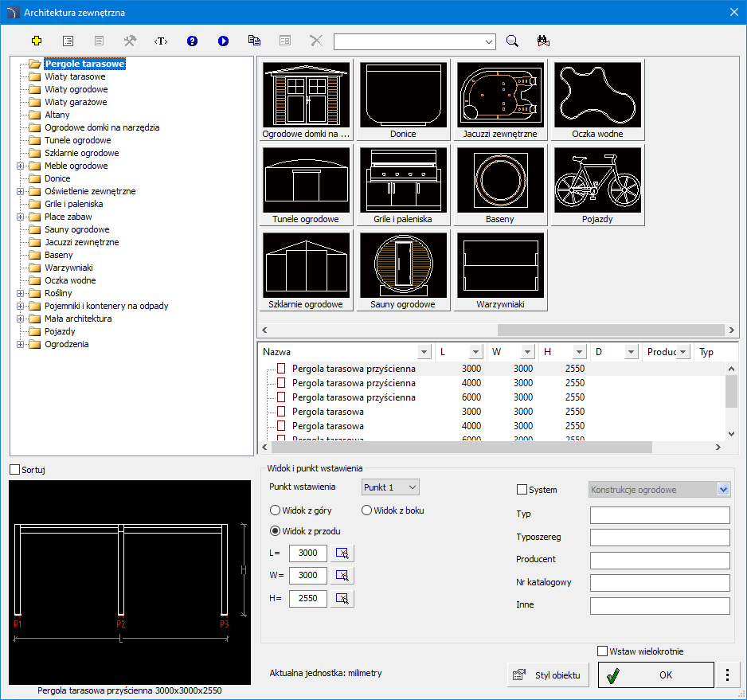The height and width of the screenshot is (700, 747).
Task: Click the <T> text toolbar icon
Action: click(161, 41)
